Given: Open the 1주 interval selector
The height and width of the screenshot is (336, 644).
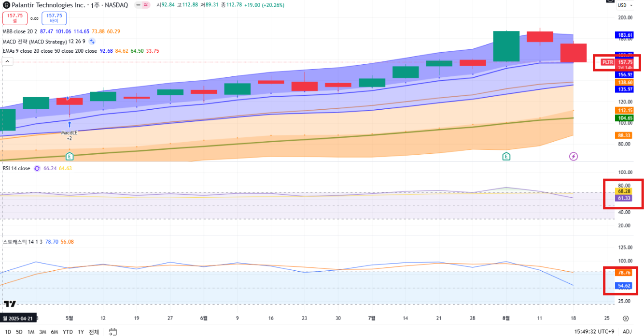Looking at the screenshot, I should pyautogui.click(x=96, y=5).
